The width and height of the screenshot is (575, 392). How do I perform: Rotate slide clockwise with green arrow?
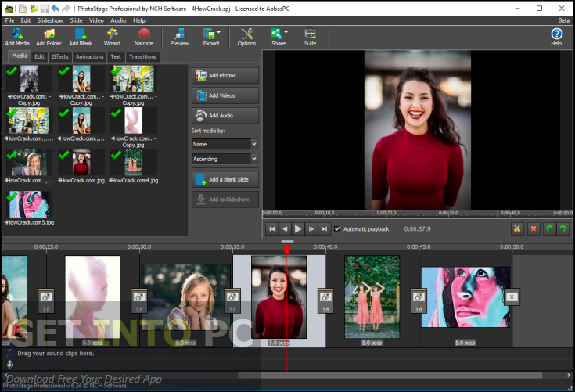(563, 228)
